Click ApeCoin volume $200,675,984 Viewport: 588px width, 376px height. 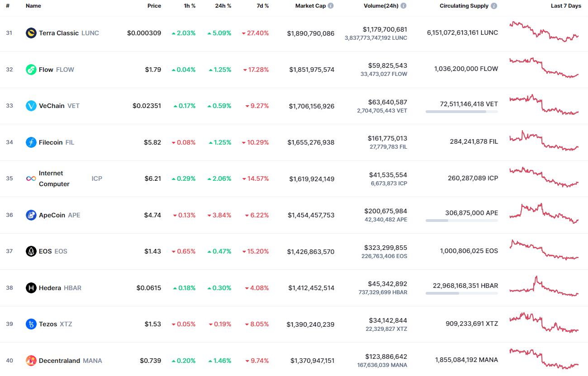(x=385, y=211)
